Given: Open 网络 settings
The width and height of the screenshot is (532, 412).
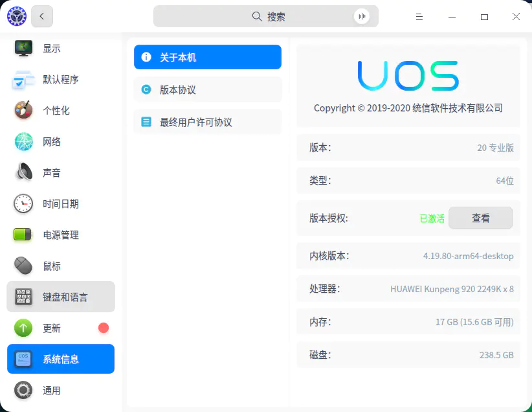Looking at the screenshot, I should pyautogui.click(x=61, y=142).
